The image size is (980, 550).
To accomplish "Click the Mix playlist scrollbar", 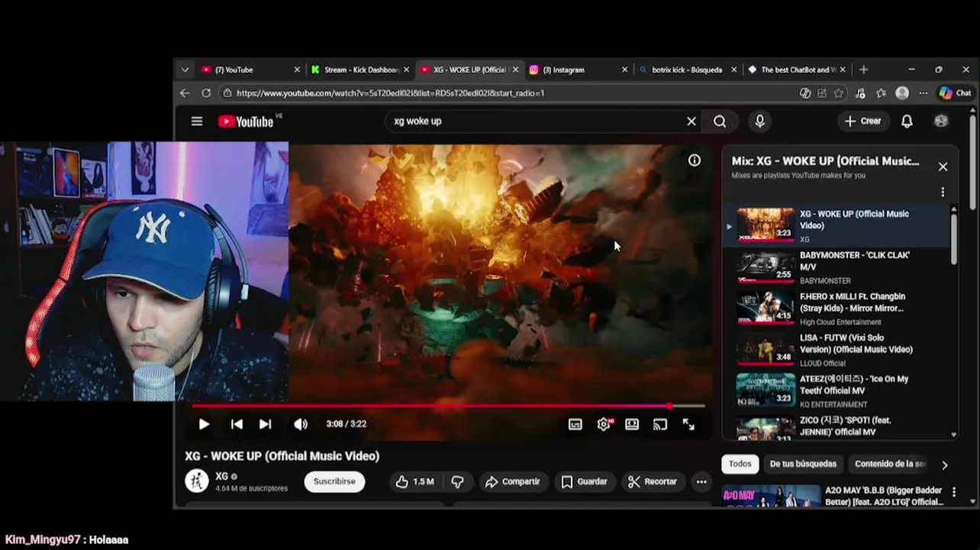I will pos(953,241).
